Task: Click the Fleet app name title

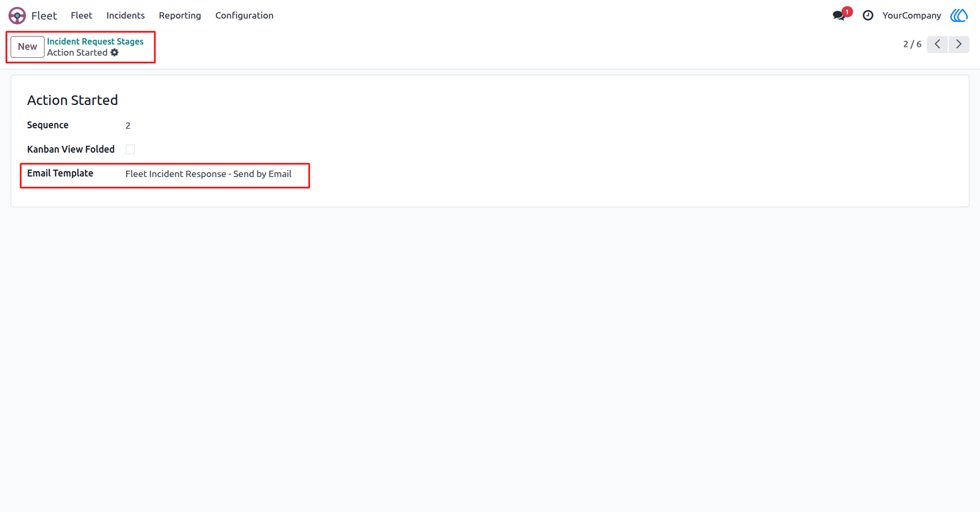Action: (44, 15)
